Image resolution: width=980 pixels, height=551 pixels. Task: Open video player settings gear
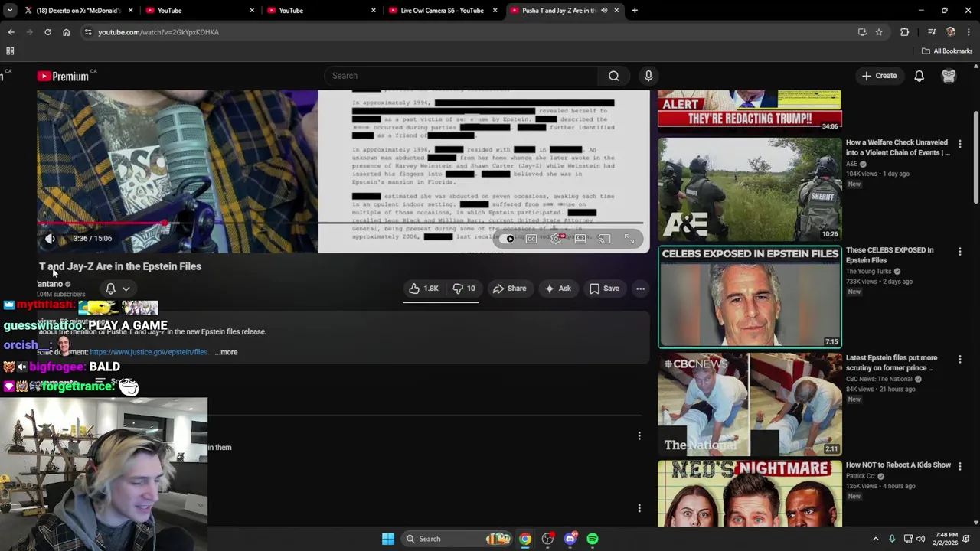pyautogui.click(x=556, y=239)
